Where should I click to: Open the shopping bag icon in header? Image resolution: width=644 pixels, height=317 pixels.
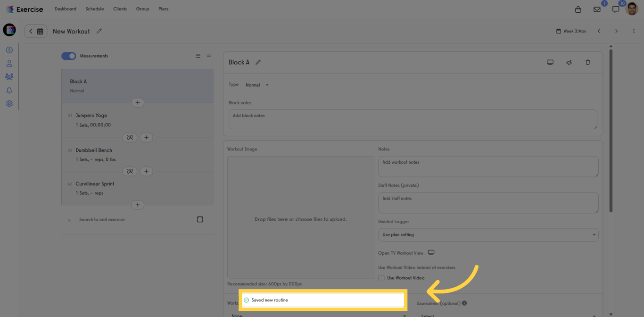tap(578, 9)
